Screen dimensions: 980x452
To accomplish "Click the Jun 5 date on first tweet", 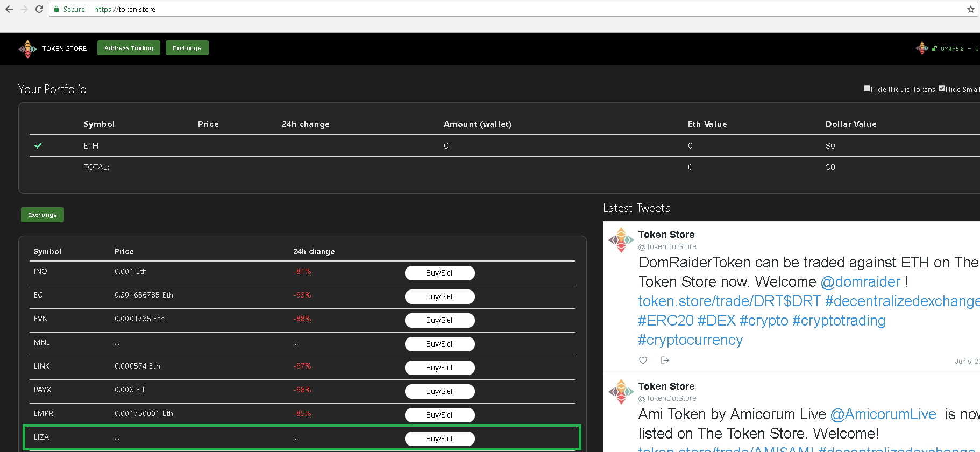I will (x=967, y=362).
